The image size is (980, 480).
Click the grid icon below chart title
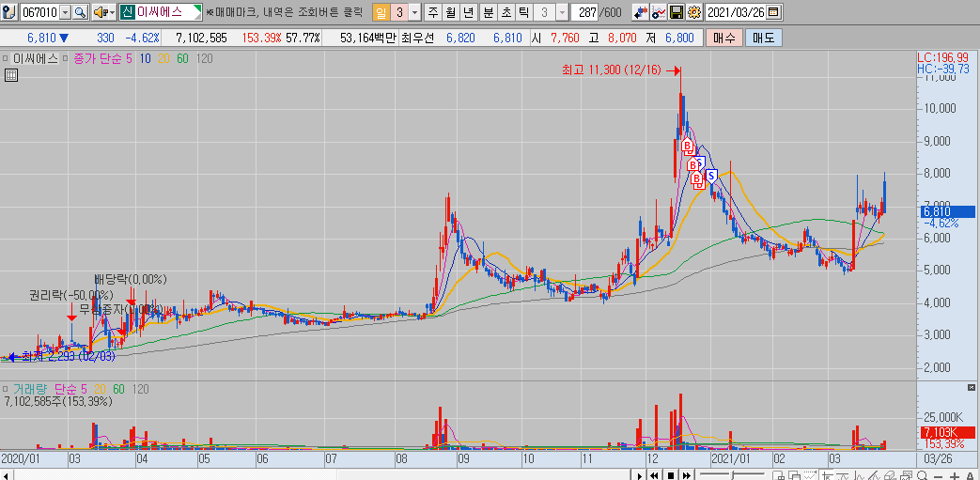point(11,76)
